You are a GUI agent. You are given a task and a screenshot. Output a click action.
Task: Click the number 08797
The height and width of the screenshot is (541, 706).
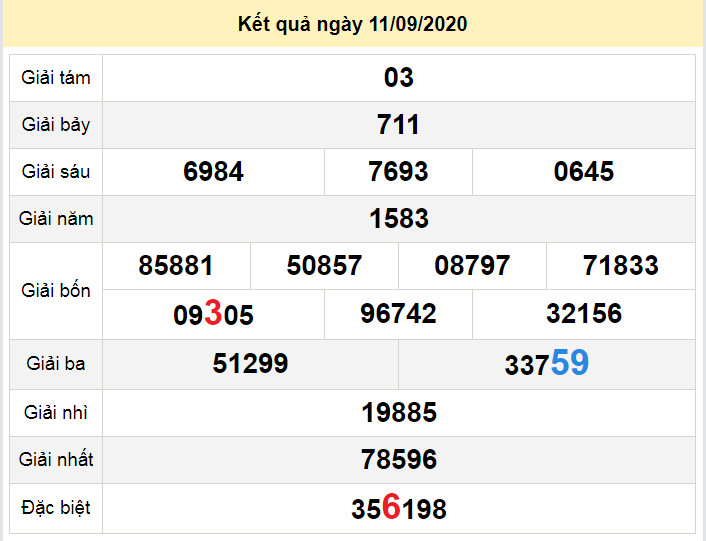point(472,266)
